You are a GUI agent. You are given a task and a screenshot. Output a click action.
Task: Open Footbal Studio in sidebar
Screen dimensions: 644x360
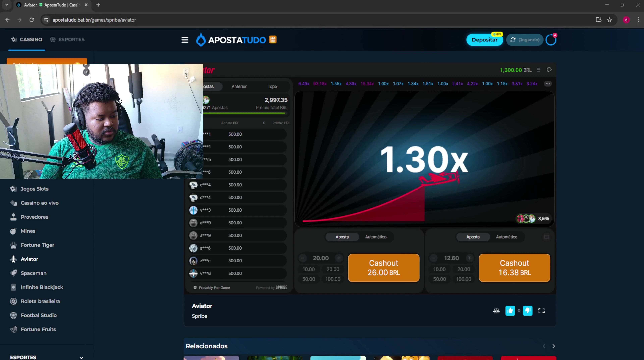click(x=39, y=315)
